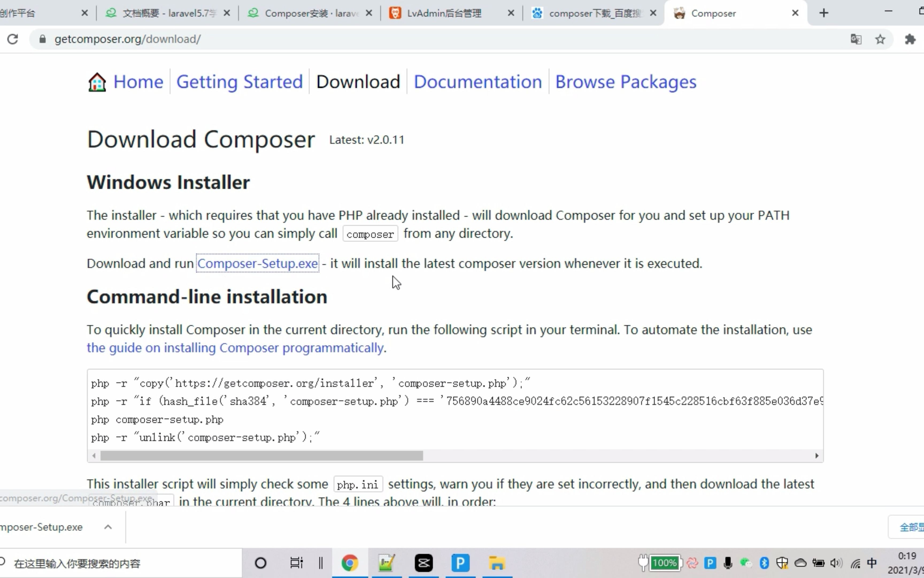
Task: Click the code block horizontal scrollbar thumb
Action: pos(261,456)
